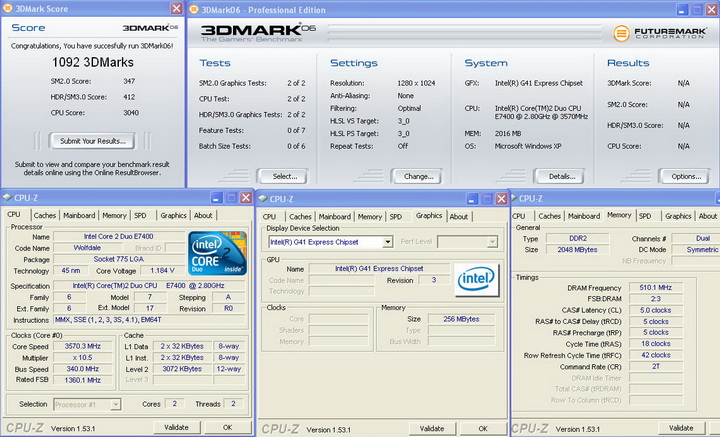Switch to About tab in left CPU-Z

click(x=203, y=215)
